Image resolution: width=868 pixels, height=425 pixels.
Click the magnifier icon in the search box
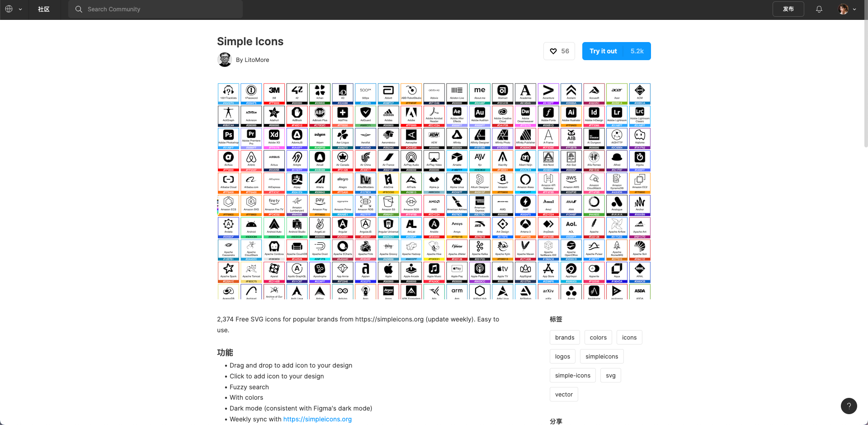[79, 9]
